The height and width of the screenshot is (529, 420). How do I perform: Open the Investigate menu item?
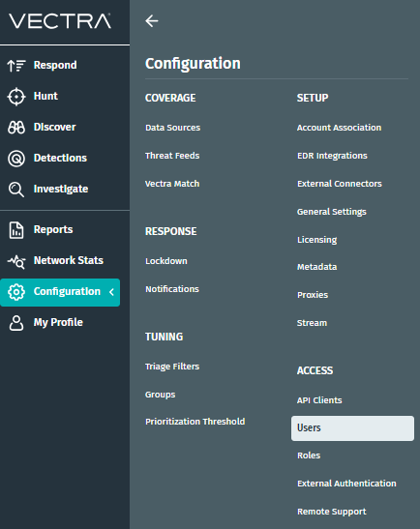tap(61, 189)
